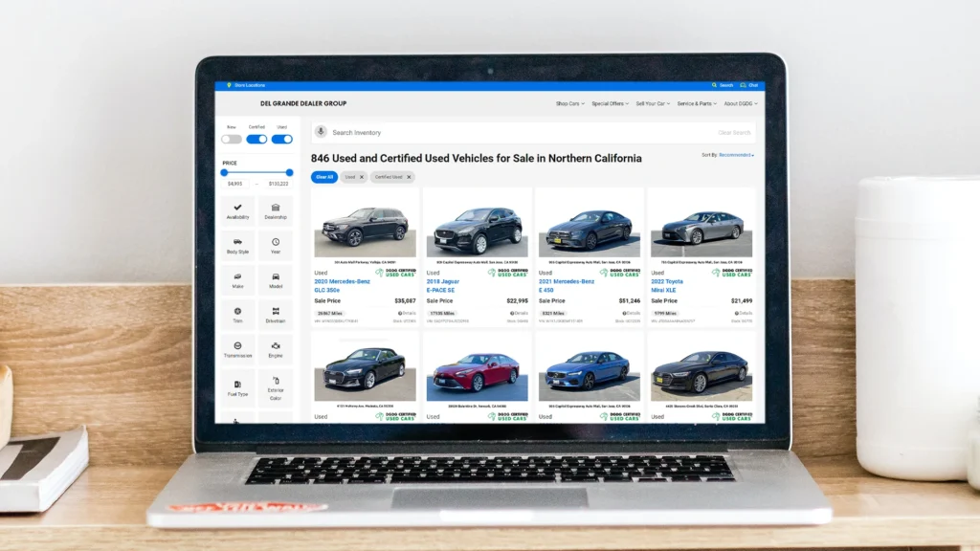Expand the Special Offers menu
Viewport: 980px width, 551px height.
(610, 103)
